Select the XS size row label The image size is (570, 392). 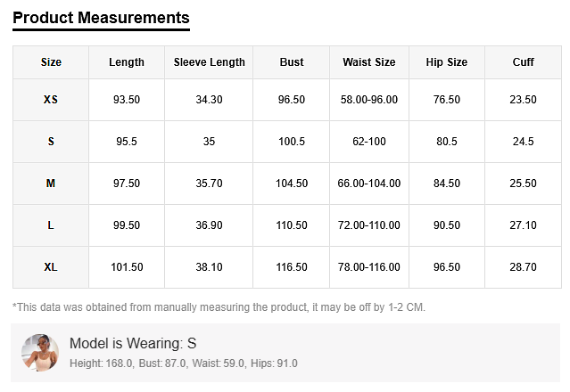pos(51,100)
